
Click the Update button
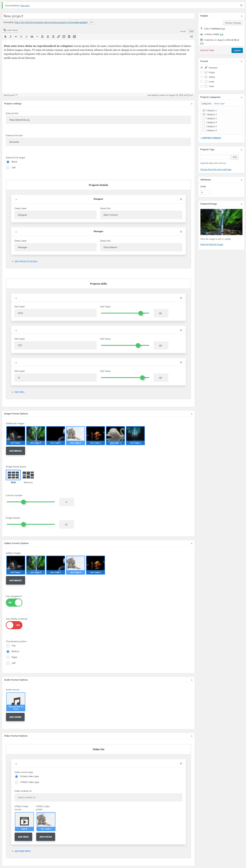click(x=237, y=51)
